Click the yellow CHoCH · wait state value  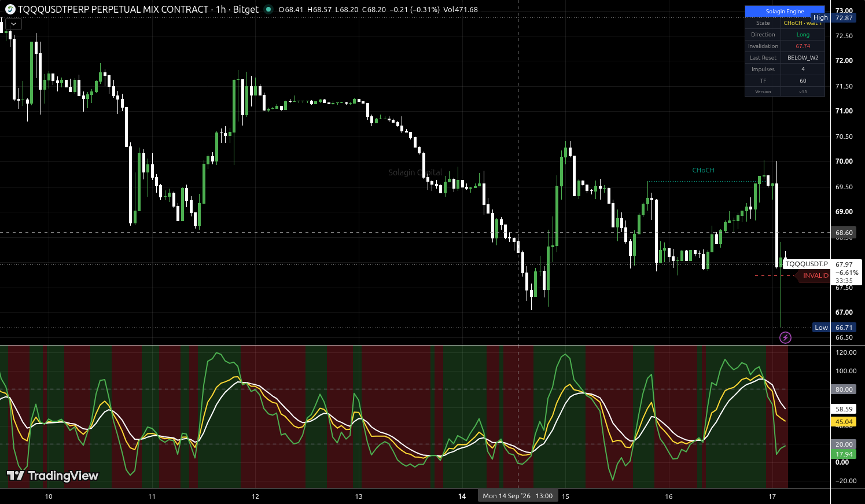pyautogui.click(x=803, y=23)
